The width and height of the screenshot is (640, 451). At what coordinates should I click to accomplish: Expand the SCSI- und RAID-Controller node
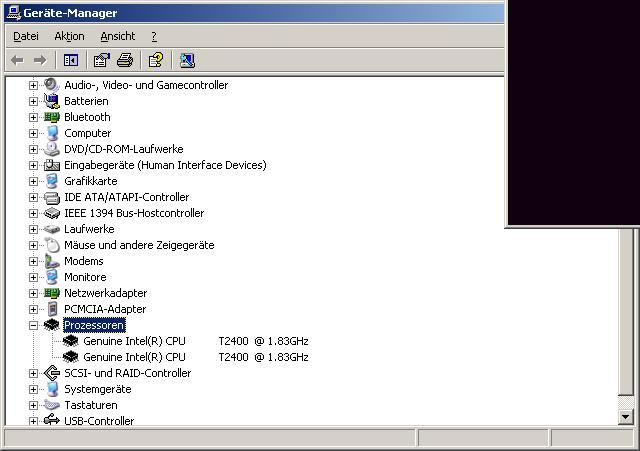tap(33, 373)
